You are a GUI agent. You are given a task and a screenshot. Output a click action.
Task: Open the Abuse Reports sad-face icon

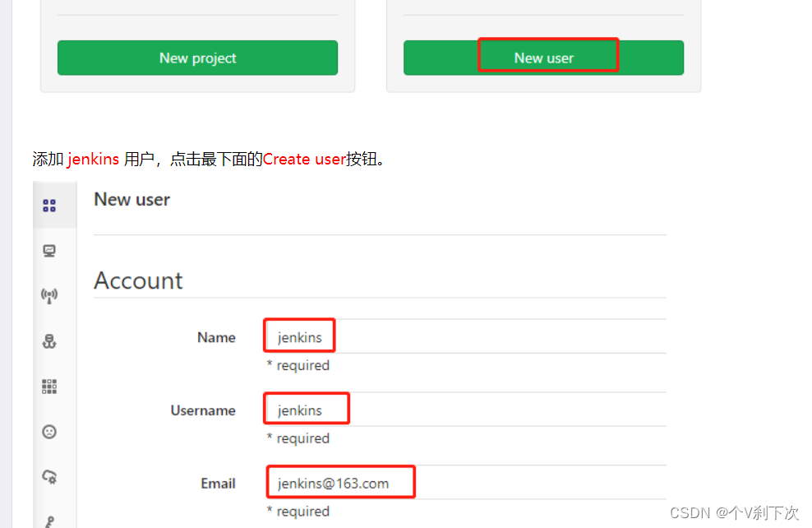[x=49, y=432]
